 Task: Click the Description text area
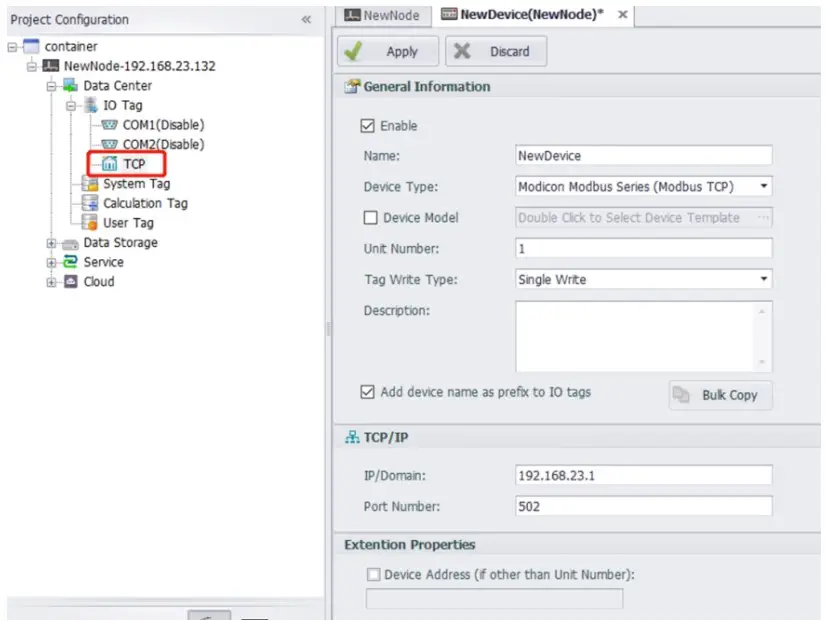643,336
